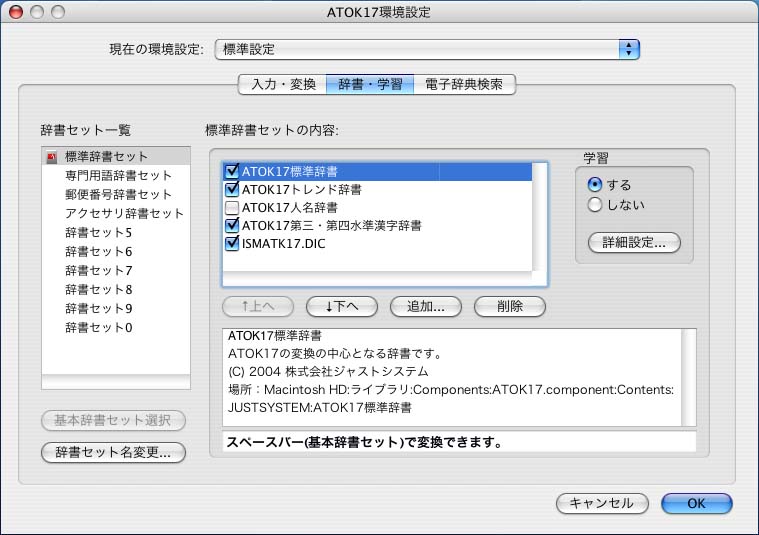
Task: Open 詳細設定... learning settings
Action: tap(634, 242)
